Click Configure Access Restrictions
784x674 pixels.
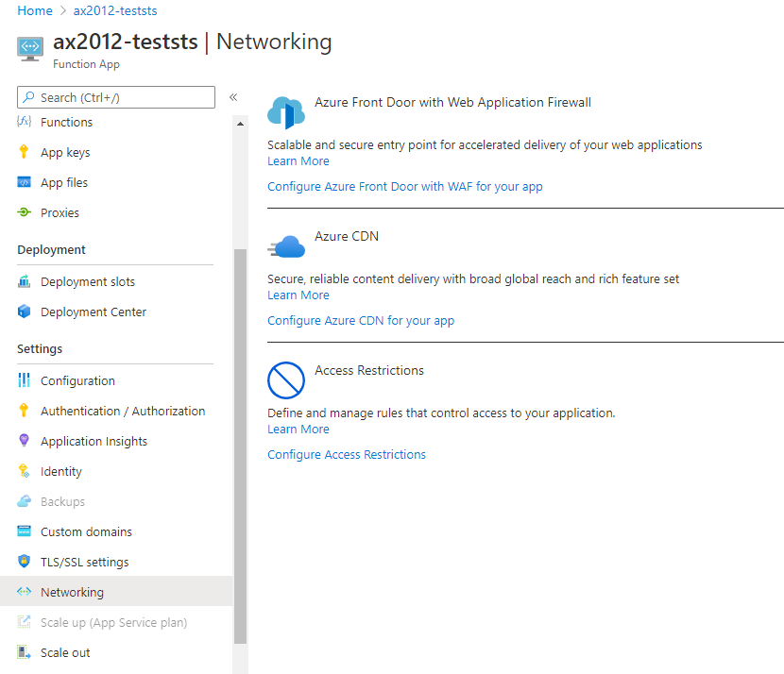click(347, 454)
